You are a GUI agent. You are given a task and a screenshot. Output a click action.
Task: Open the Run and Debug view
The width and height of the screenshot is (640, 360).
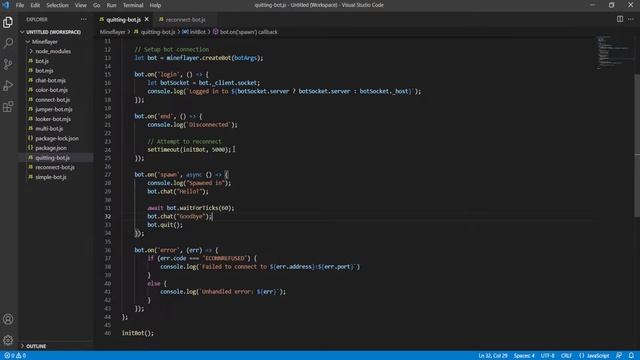pyautogui.click(x=8, y=85)
